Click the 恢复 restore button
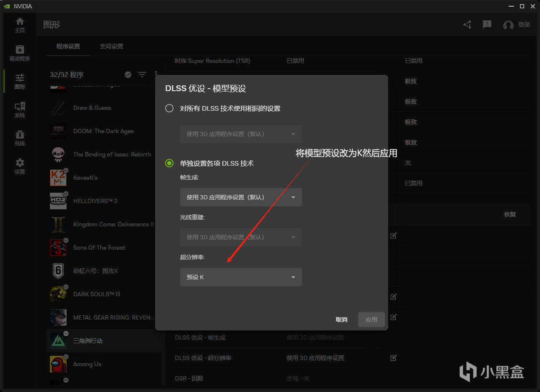 tap(510, 214)
